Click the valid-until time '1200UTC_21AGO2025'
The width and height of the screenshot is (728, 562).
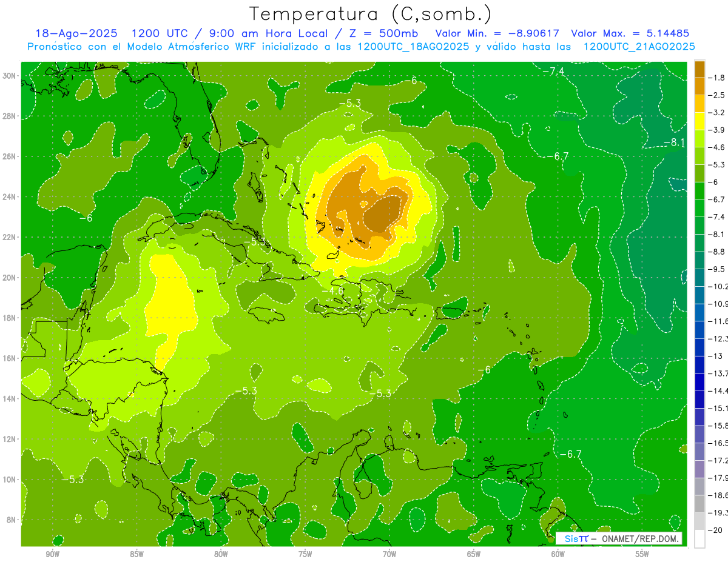(639, 47)
